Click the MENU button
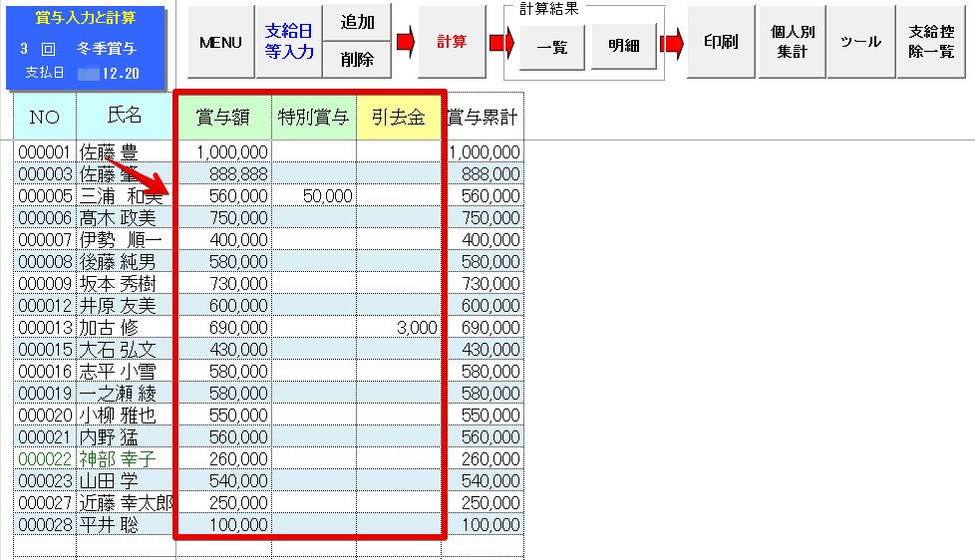This screenshot has width=975, height=560. (221, 43)
